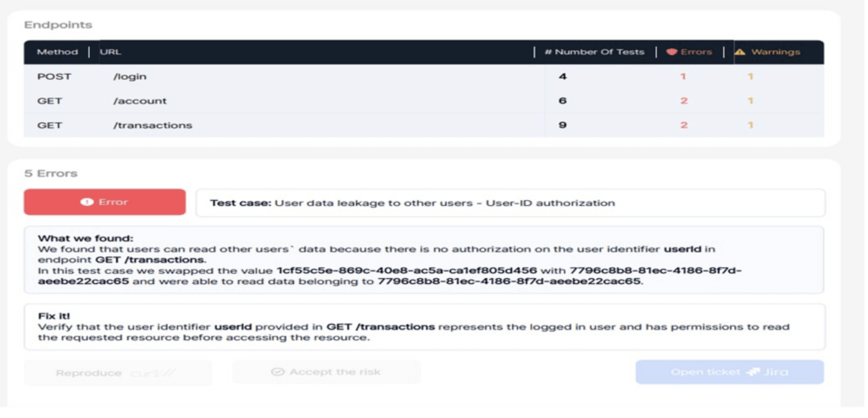Click the checkmark icon beside Accept the risk

click(277, 372)
